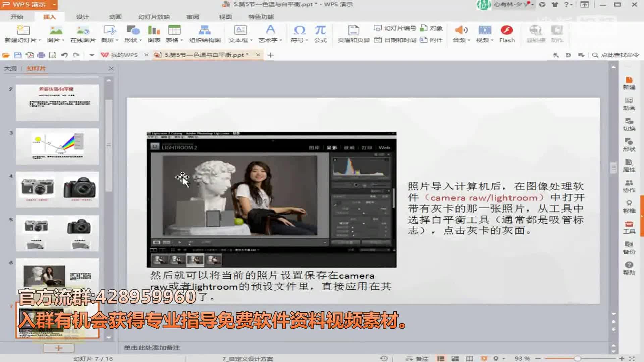Click 单击此处添加备注 notes area
This screenshot has width=644, height=362.
click(x=151, y=348)
